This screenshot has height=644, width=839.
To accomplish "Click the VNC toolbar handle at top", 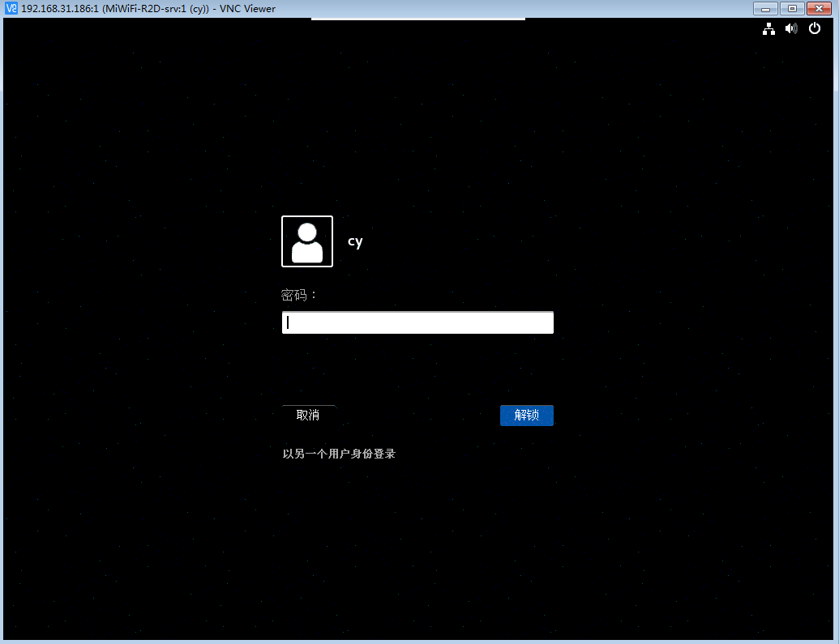I will [418, 19].
